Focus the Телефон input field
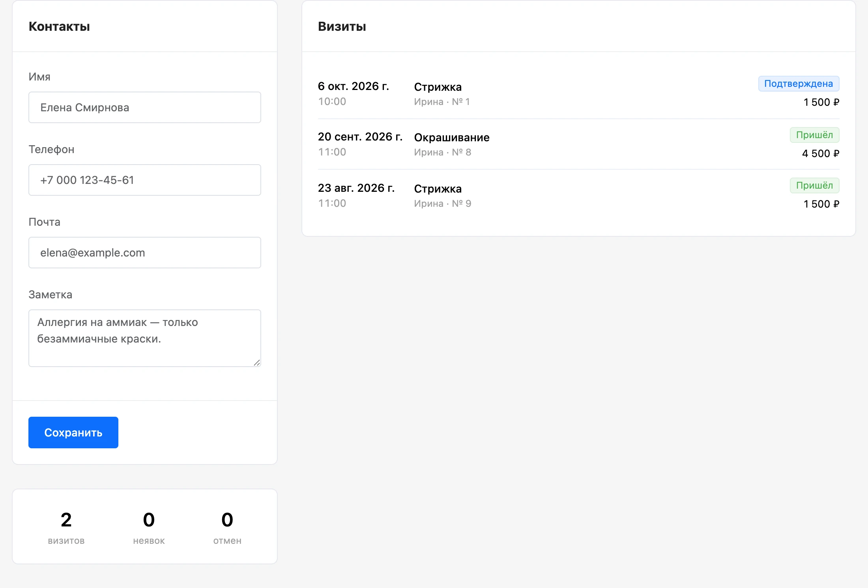This screenshot has width=868, height=588. click(x=144, y=180)
